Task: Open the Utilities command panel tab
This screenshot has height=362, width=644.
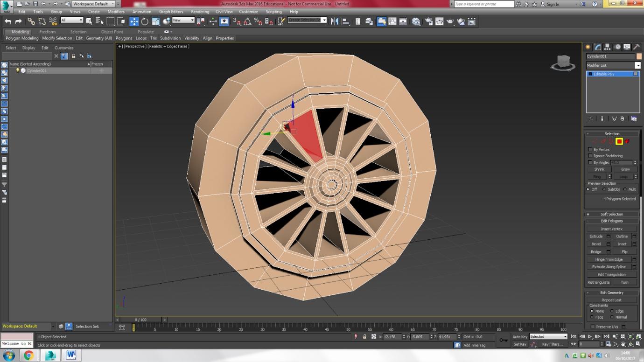Action: (x=636, y=47)
